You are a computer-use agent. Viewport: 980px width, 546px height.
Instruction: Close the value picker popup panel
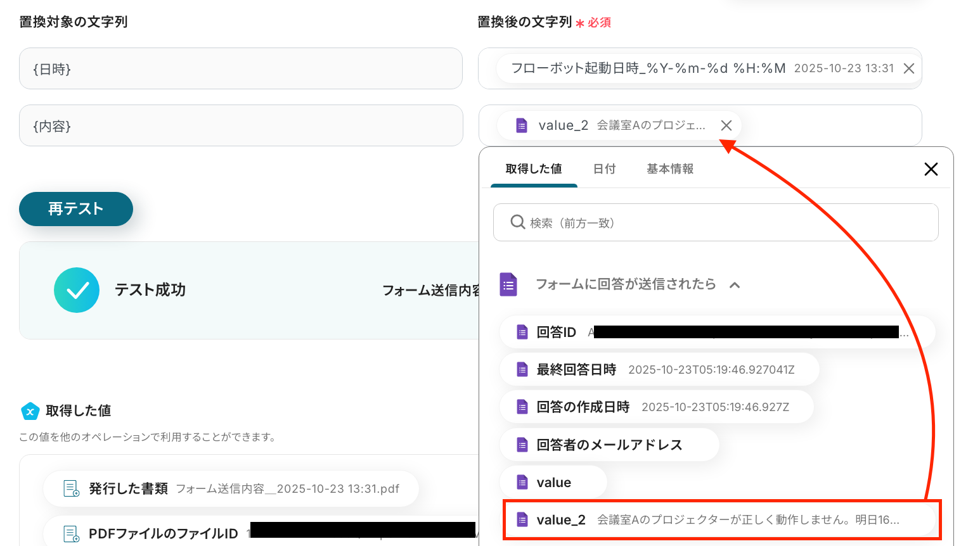931,169
